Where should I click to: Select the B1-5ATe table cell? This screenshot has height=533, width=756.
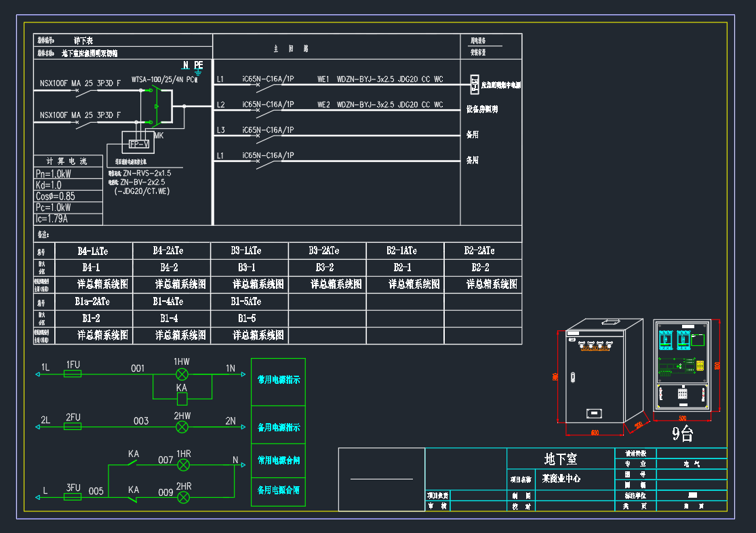click(245, 301)
